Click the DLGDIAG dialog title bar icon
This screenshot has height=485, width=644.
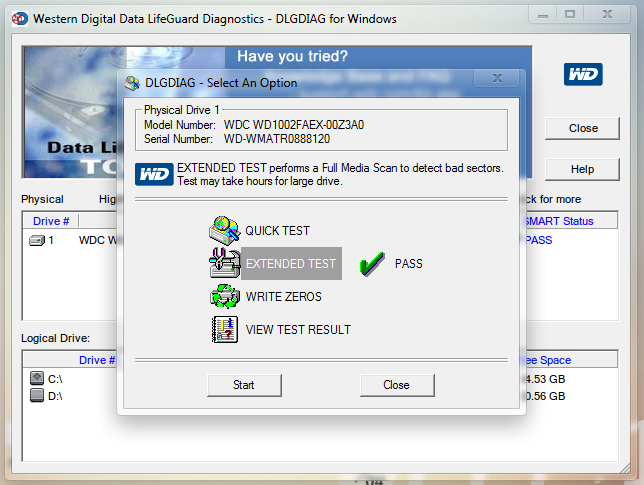pyautogui.click(x=132, y=83)
